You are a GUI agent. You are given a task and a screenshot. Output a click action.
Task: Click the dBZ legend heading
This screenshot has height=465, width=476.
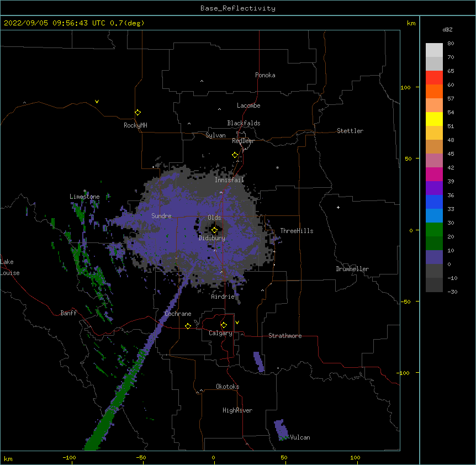pos(447,29)
